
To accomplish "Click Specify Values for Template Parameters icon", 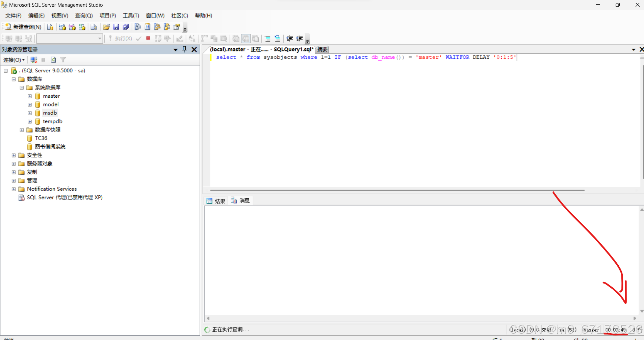I will point(192,39).
